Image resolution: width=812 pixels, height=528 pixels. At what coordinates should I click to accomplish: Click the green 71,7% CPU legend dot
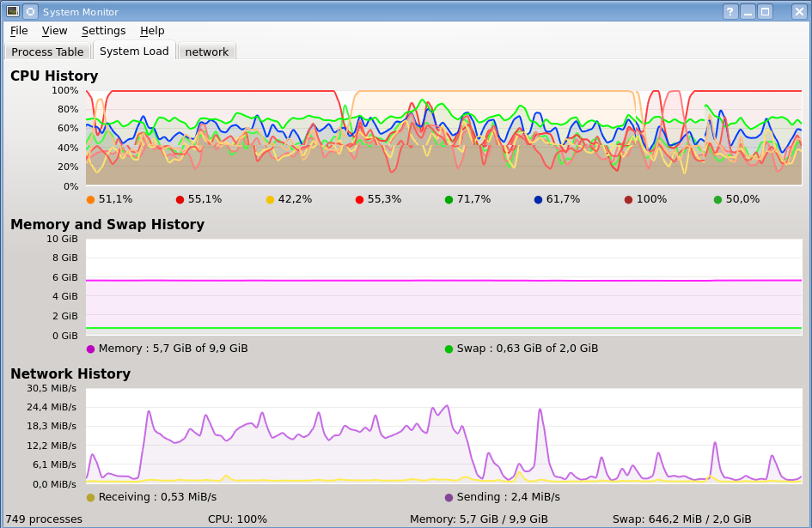point(449,200)
